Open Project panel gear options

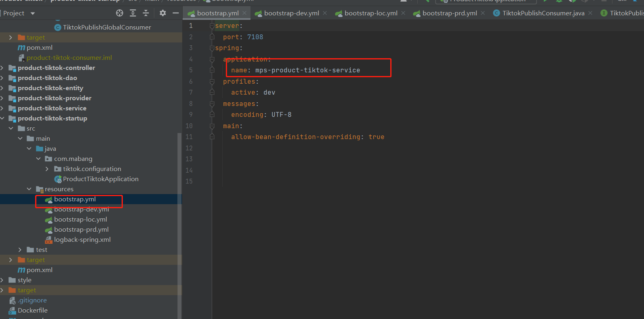(163, 13)
